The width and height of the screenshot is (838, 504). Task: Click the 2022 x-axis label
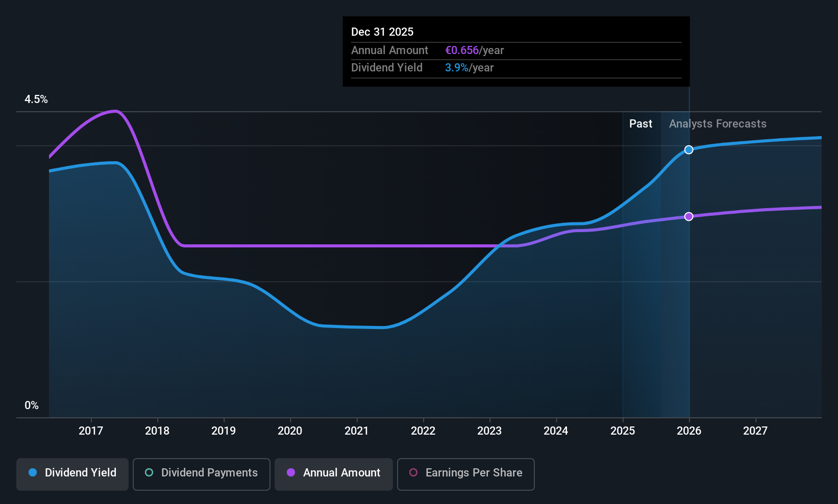pyautogui.click(x=423, y=431)
